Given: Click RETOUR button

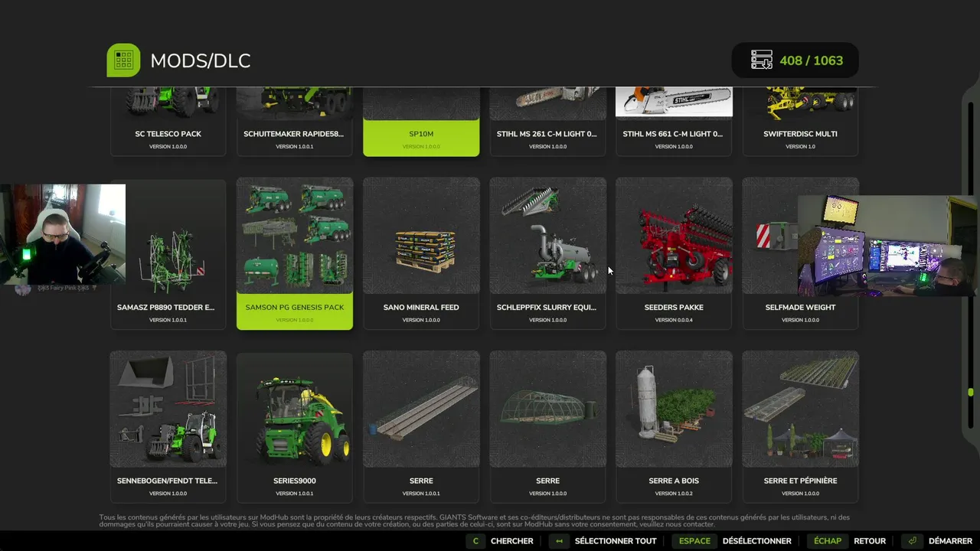Looking at the screenshot, I should [x=870, y=541].
